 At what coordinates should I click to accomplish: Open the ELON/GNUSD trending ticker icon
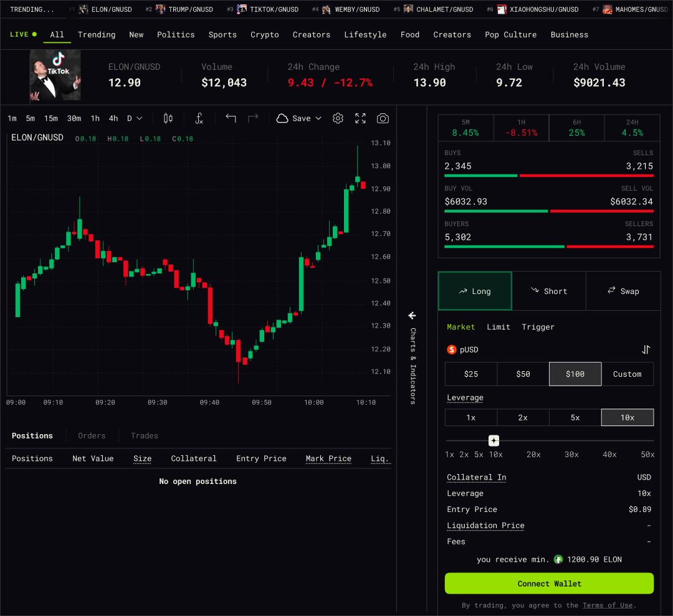[84, 9]
